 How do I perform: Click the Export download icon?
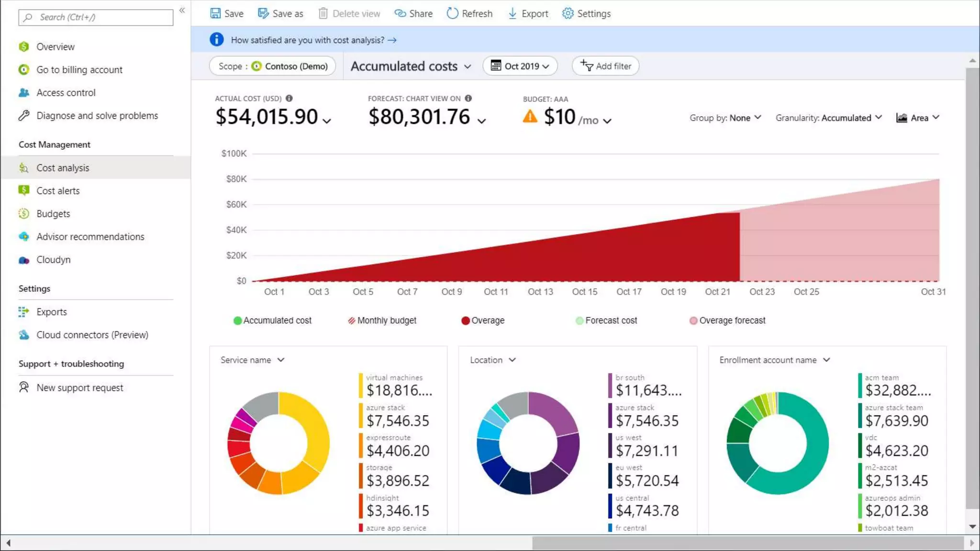(512, 13)
